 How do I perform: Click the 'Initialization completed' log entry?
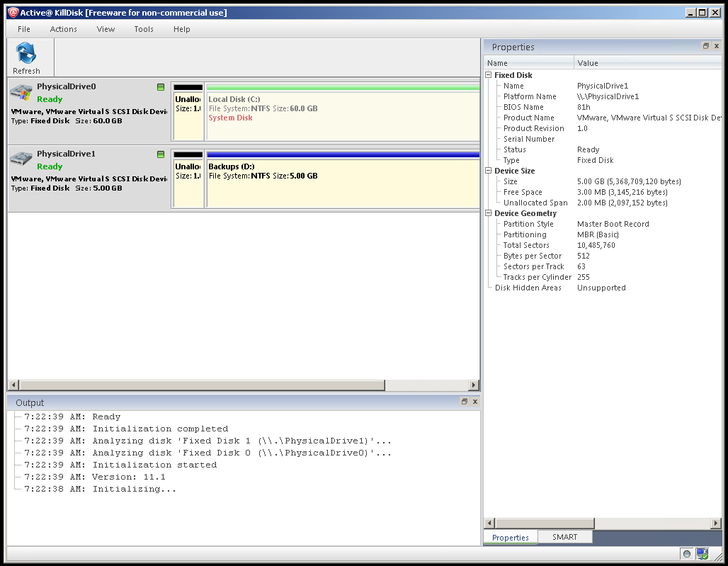[126, 429]
